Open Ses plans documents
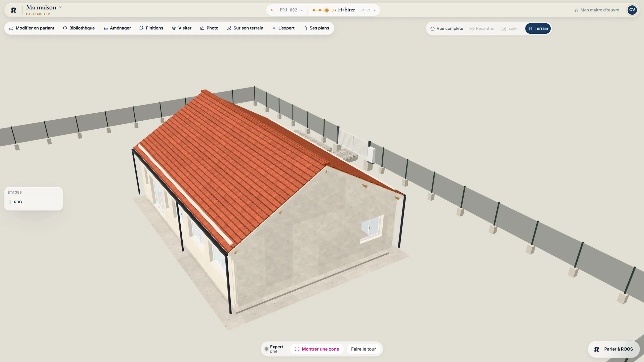This screenshot has width=644, height=362. [x=316, y=28]
